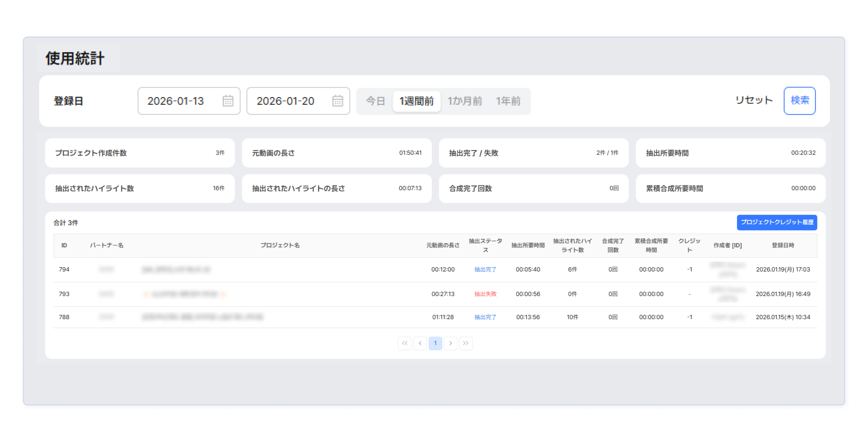Go to next page arrow
This screenshot has height=442, width=868.
tap(451, 343)
